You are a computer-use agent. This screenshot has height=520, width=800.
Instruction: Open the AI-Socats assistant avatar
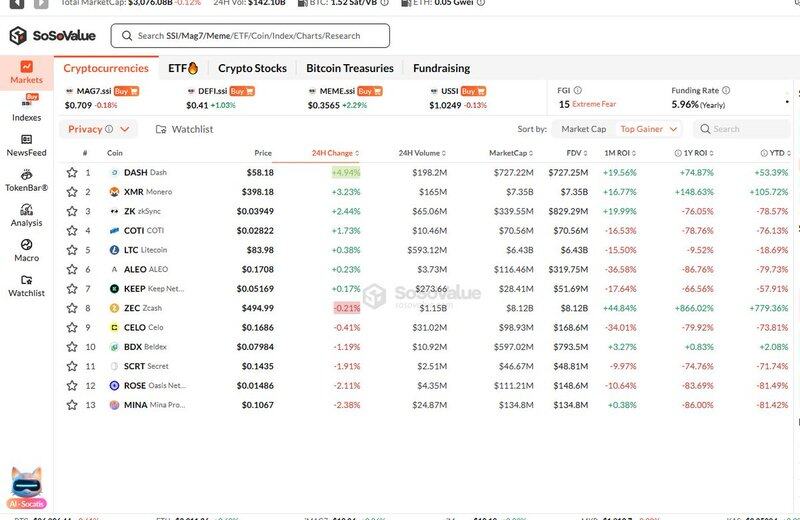pos(26,488)
